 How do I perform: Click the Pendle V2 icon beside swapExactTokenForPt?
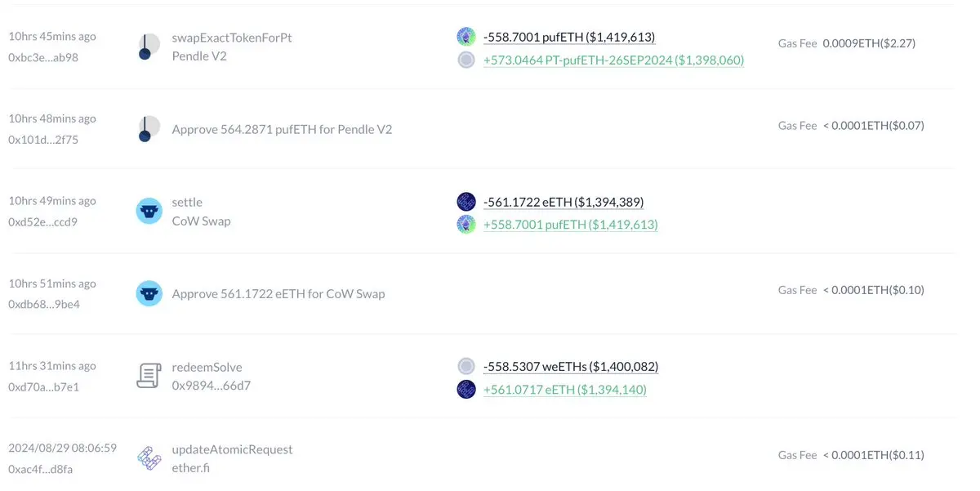149,47
